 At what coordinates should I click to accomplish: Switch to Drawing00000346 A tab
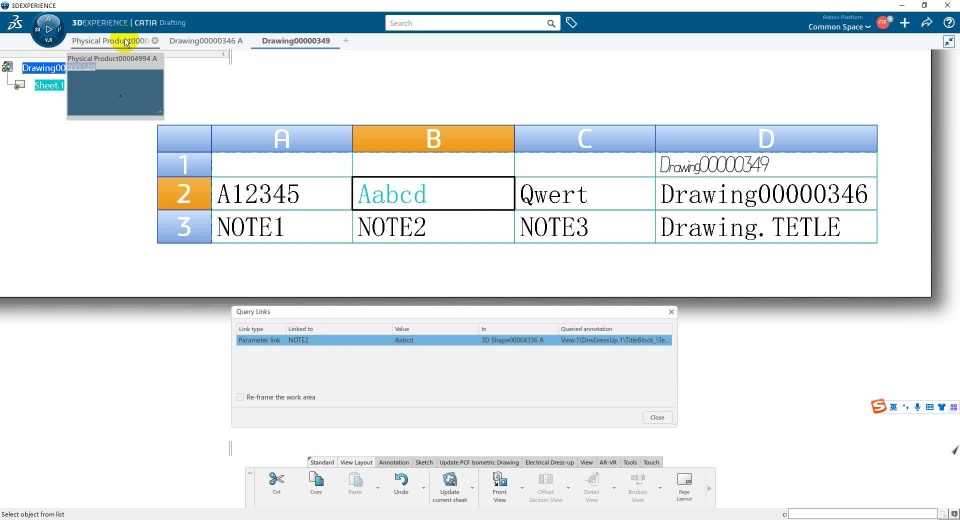206,41
